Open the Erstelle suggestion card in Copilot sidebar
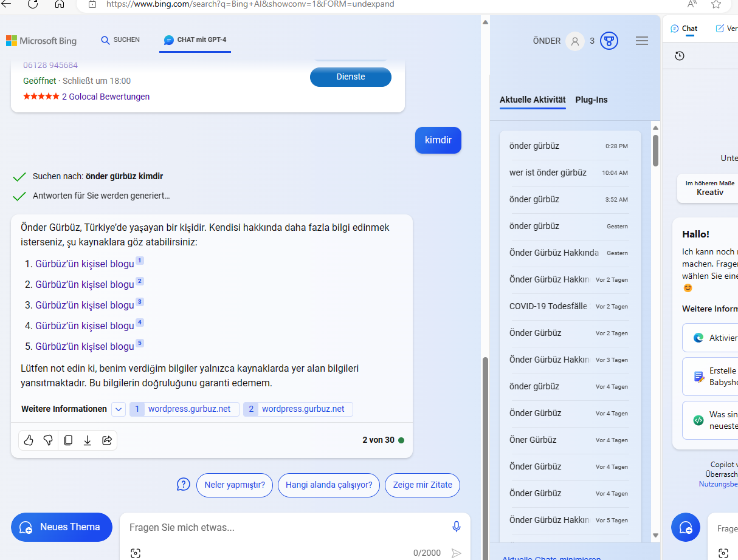Screen dimensions: 738x560 [x=710, y=377]
